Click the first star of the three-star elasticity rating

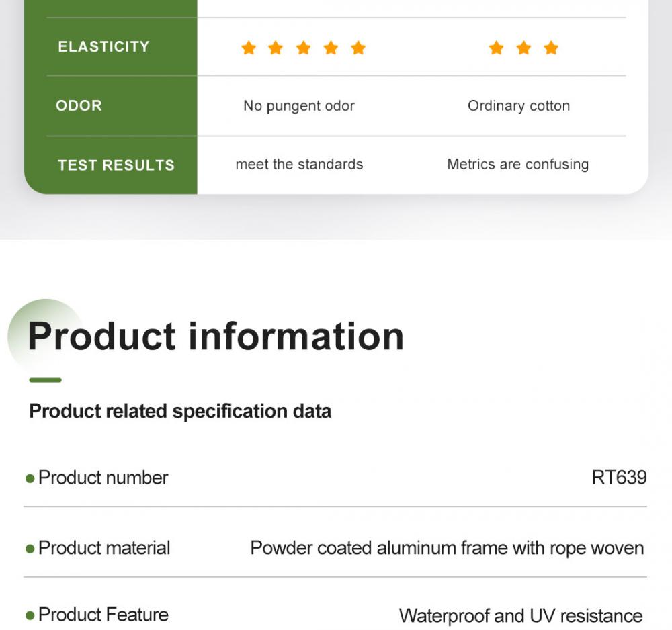pos(497,48)
